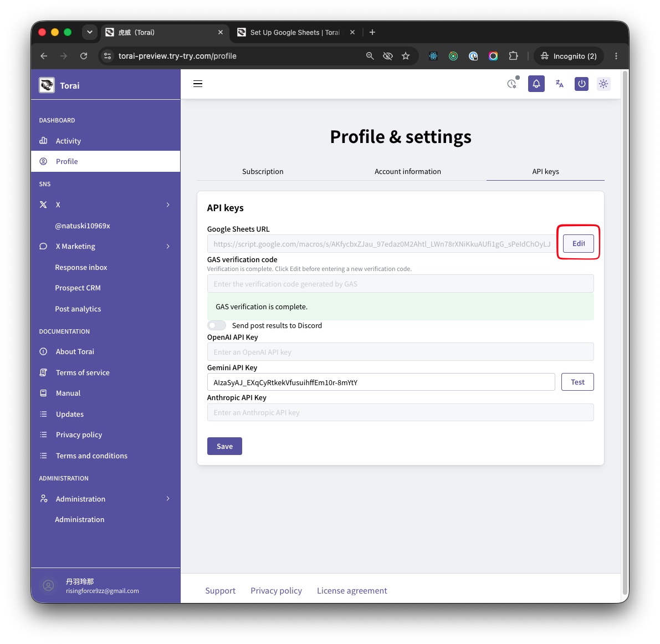Click the React DevTools extension icon
The width and height of the screenshot is (660, 644).
click(433, 56)
